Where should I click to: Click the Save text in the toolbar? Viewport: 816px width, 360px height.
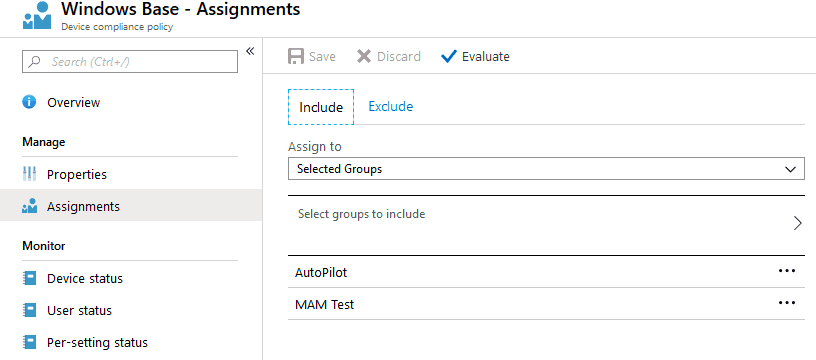[322, 56]
